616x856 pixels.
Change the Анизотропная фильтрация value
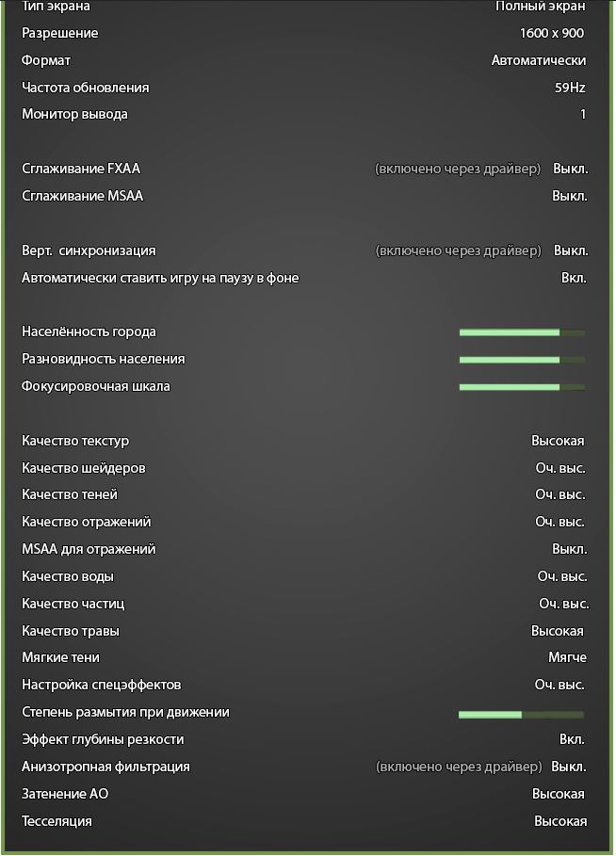click(x=569, y=767)
